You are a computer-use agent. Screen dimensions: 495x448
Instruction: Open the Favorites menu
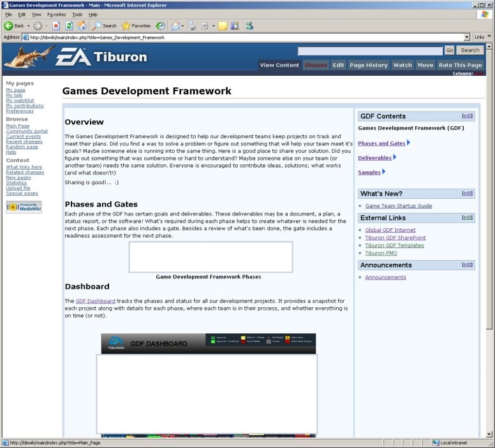57,15
